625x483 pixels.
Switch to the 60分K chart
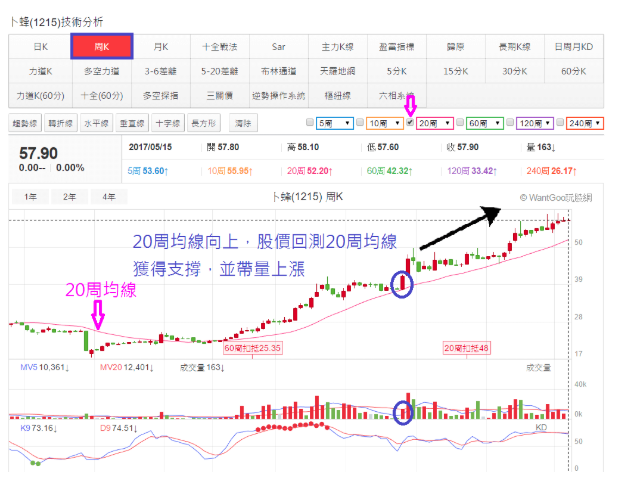(x=574, y=71)
